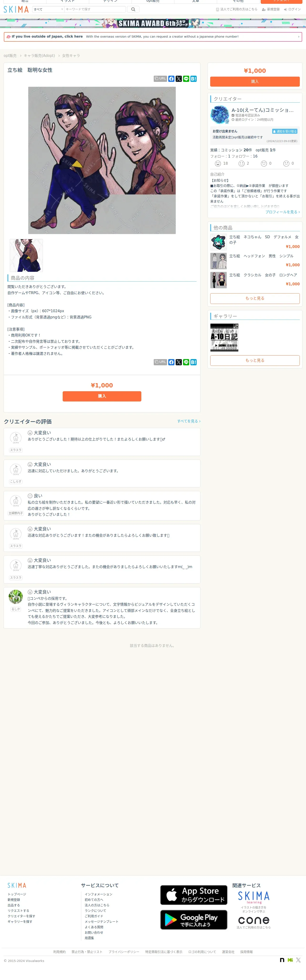Screen dimensions: 306x980
Task: Click the Google Play download badge
Action: coord(194,920)
